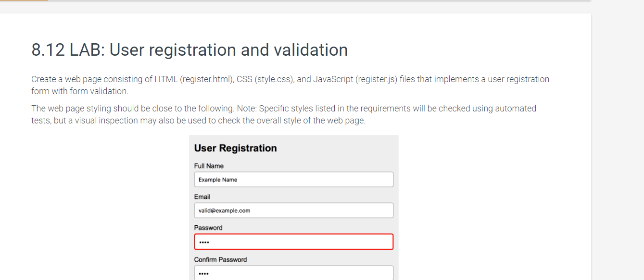Click the register.html text in the description
Screen dimensions: 644x280
pos(206,79)
